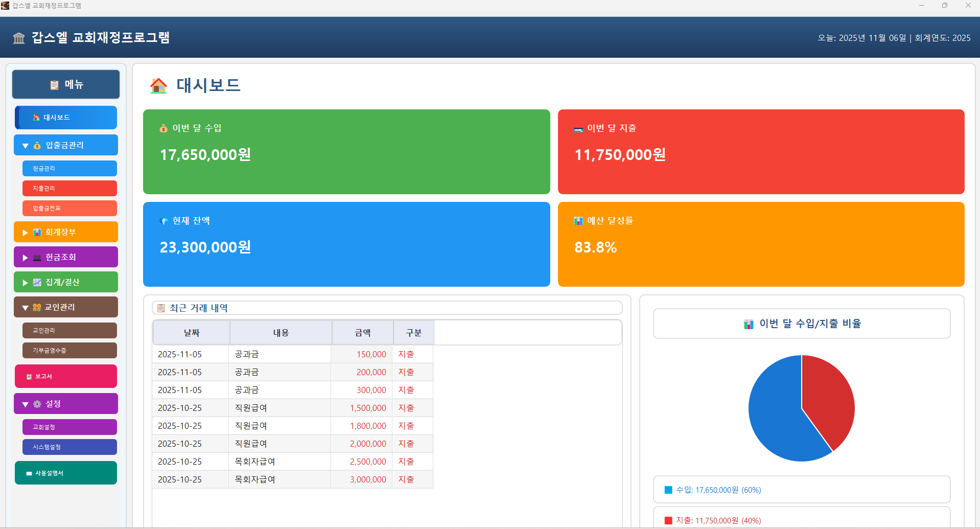Select the 목회자급여 3,000,000 table row
Screen dimensions: 980x529
click(291, 479)
